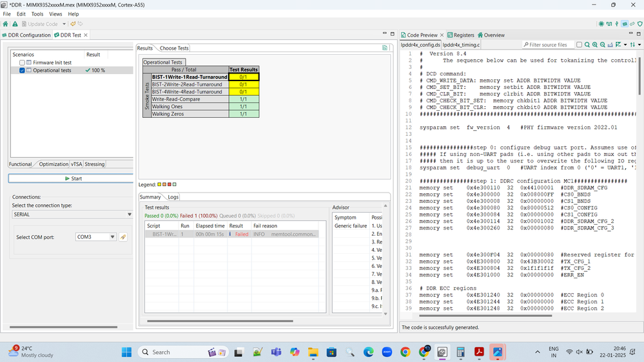This screenshot has width=644, height=362.
Task: Open the Edit menu
Action: tap(21, 14)
